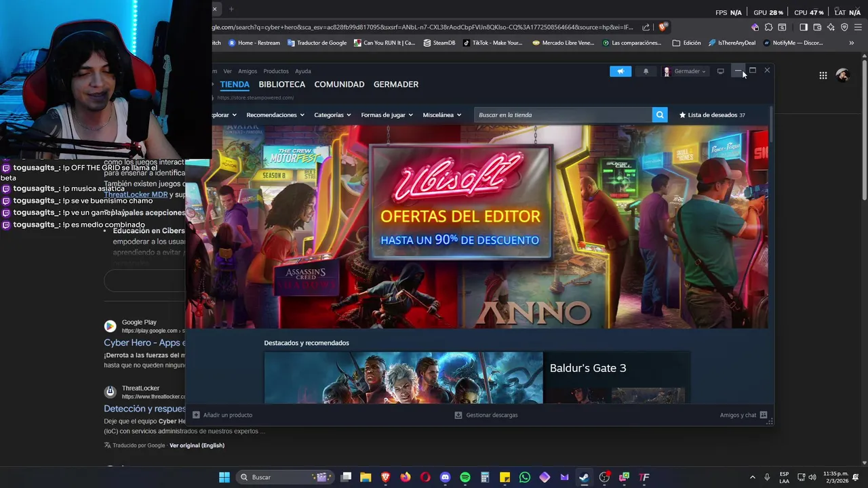Open SteamDB bookmark in browser

439,43
